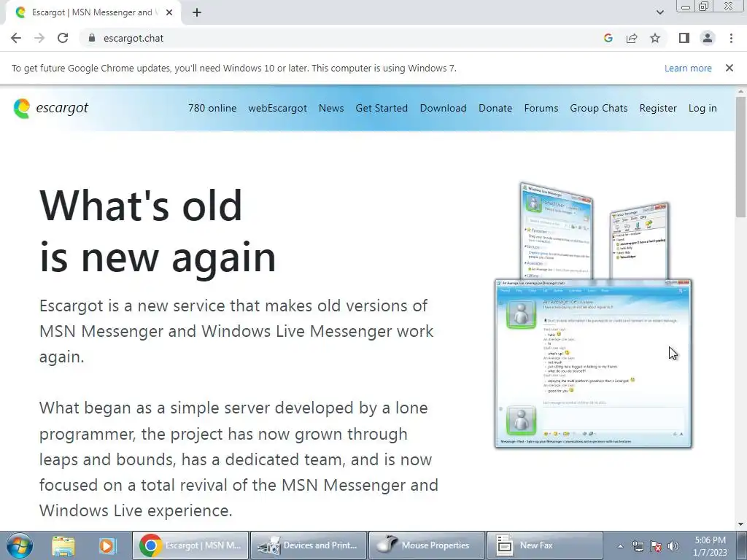Viewport: 747px width, 560px height.
Task: Switch to the Chrome taskbar button
Action: point(190,545)
